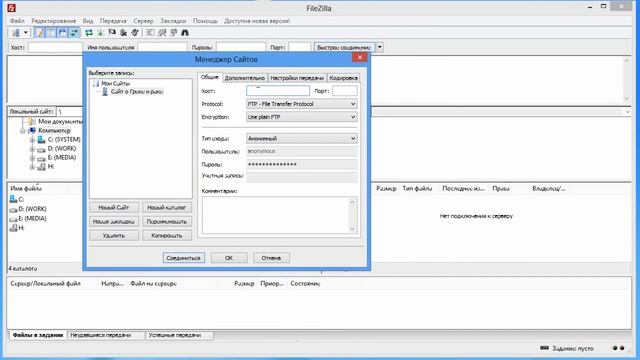640x360 pixels.
Task: Click the H: drive icon in file list
Action: tap(13, 228)
